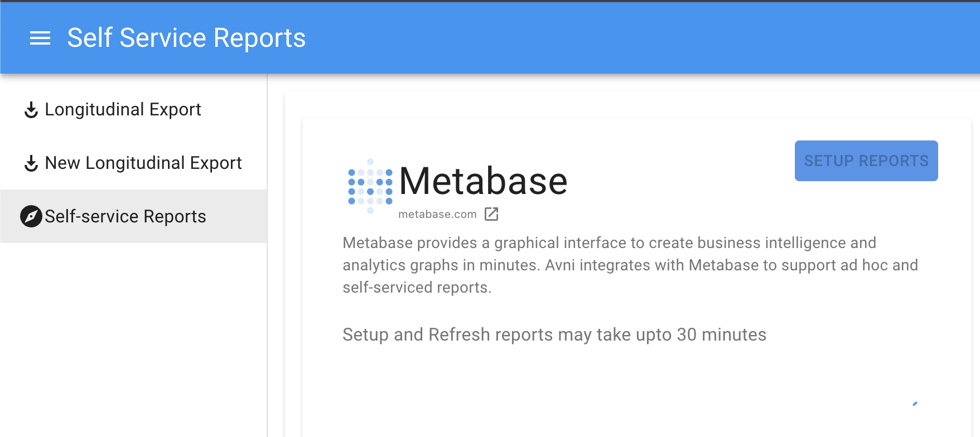Click the 'Setup and Refresh reports' notice text
The width and height of the screenshot is (980, 437).
click(x=554, y=334)
